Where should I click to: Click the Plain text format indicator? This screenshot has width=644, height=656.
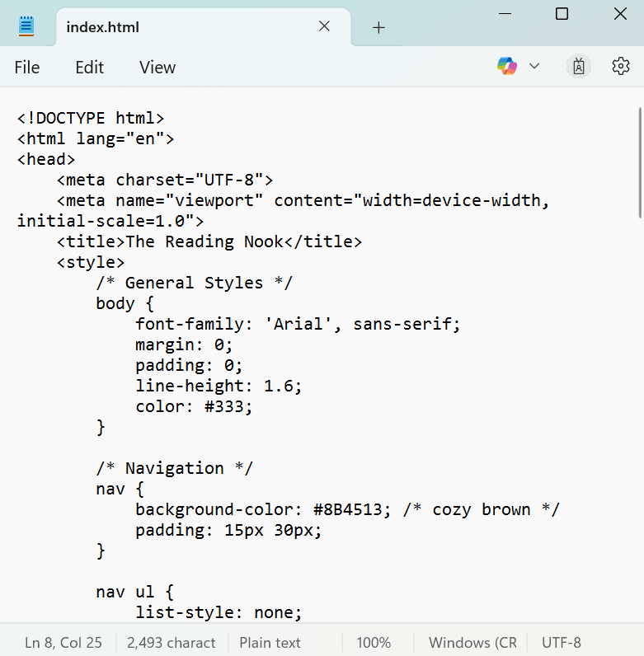pos(270,642)
